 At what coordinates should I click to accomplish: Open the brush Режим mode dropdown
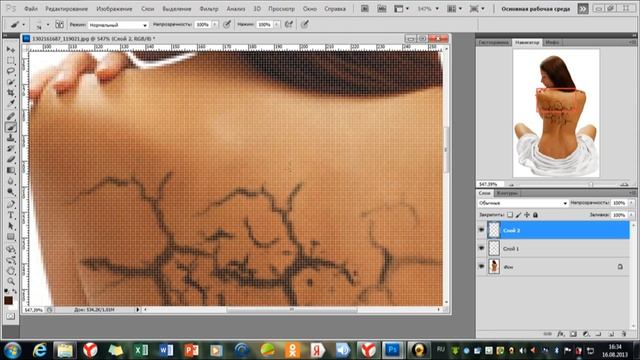click(118, 25)
